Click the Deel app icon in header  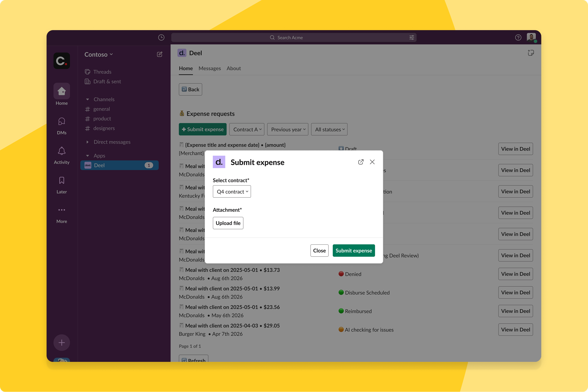point(182,53)
